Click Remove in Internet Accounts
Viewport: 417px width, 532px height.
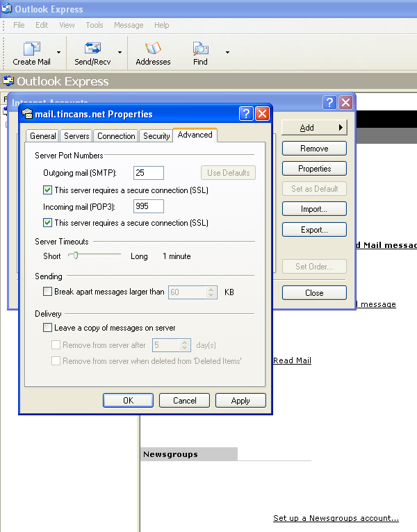click(314, 148)
